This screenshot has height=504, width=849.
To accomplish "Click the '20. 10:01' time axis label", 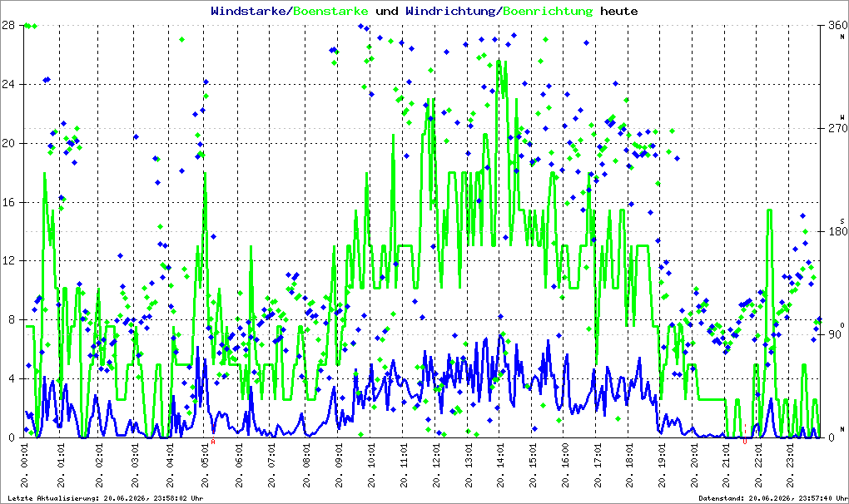I will pos(371,466).
